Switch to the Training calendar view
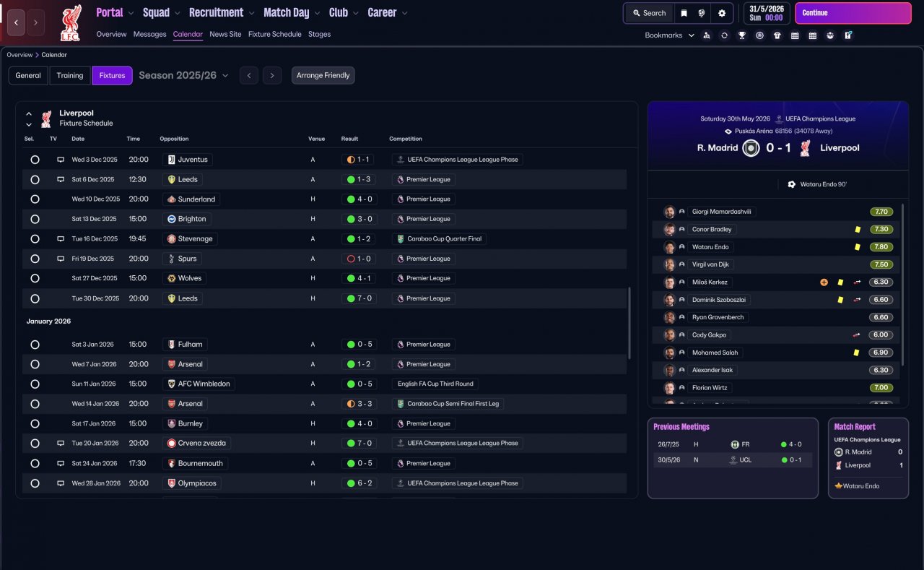 tap(70, 76)
